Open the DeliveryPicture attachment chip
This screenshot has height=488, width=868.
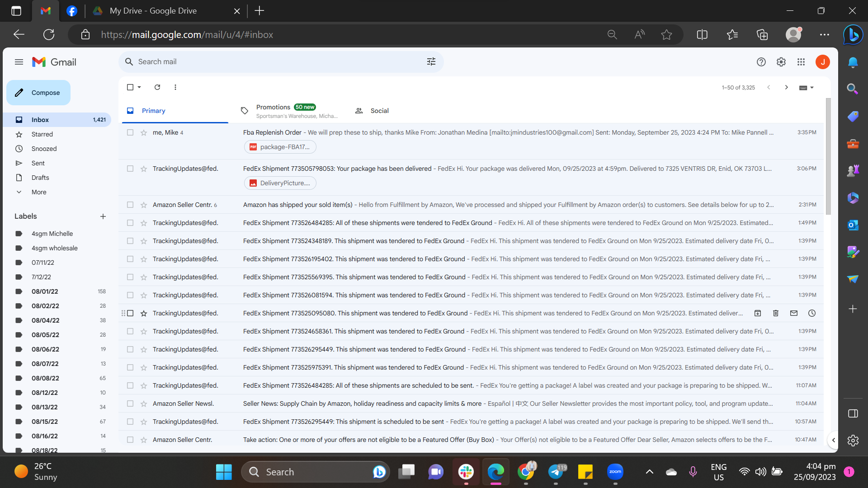[280, 183]
